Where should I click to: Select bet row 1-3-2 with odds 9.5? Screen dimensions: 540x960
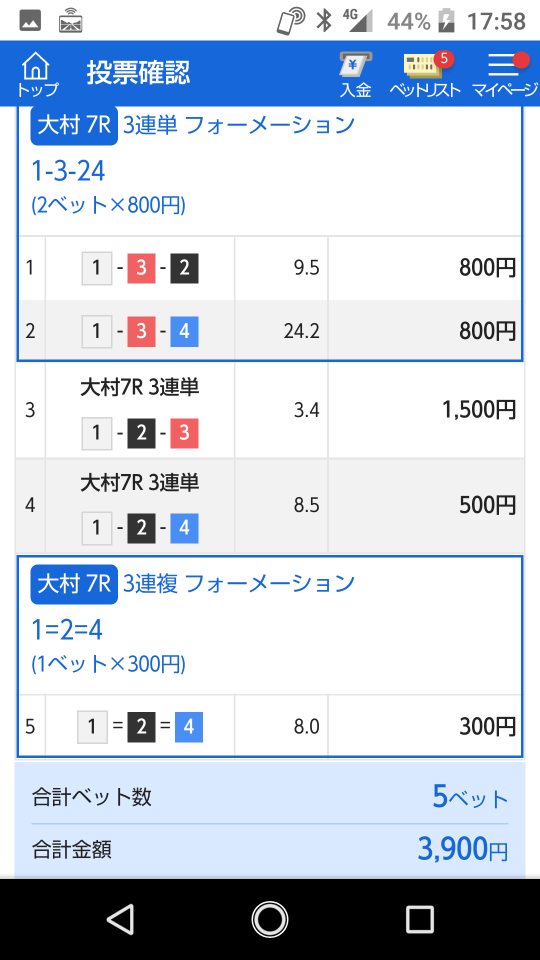pyautogui.click(x=270, y=268)
